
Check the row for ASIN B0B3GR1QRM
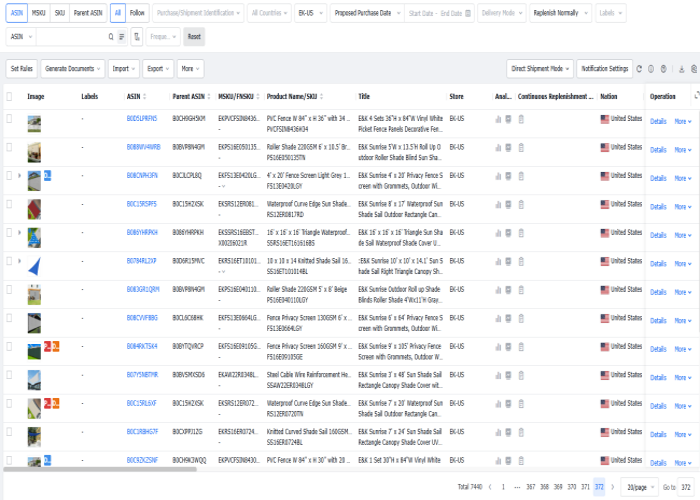tap(9, 289)
